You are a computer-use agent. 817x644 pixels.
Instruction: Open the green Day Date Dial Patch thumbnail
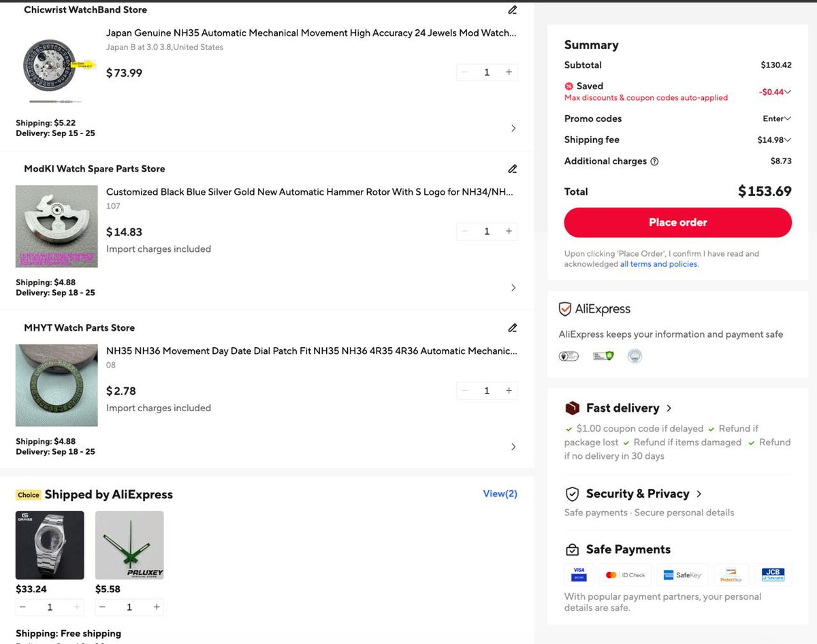click(57, 386)
